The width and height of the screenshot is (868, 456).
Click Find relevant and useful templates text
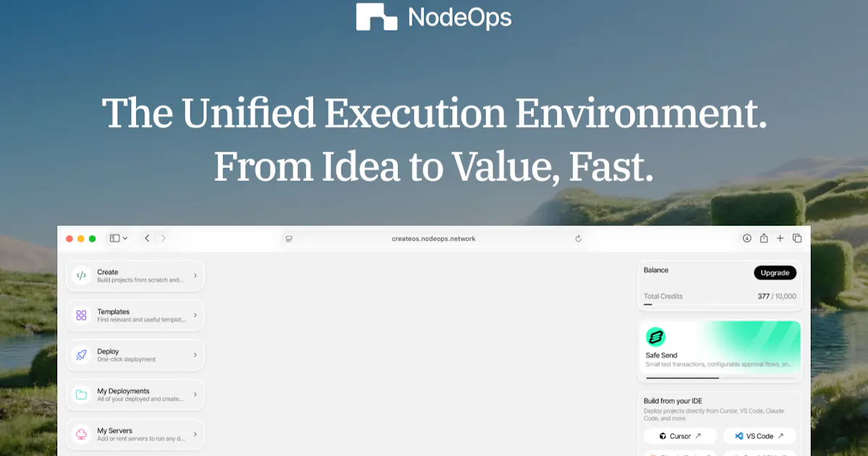pos(142,319)
